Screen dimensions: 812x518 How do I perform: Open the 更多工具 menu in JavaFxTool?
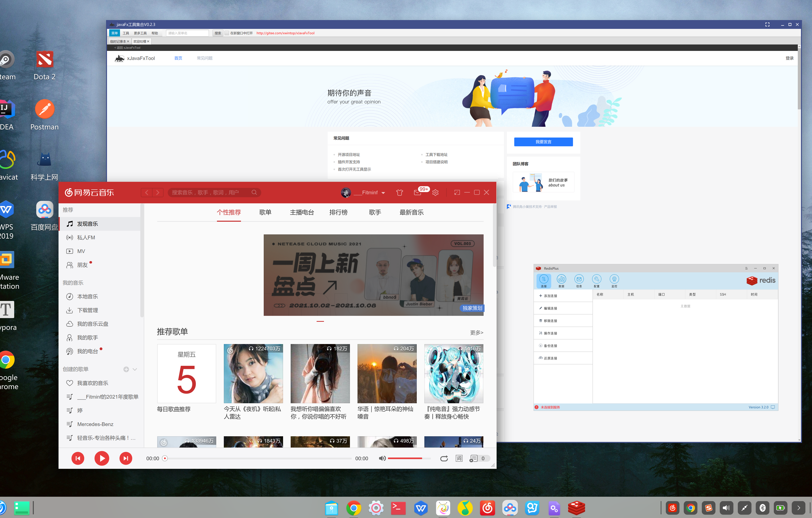pos(140,33)
